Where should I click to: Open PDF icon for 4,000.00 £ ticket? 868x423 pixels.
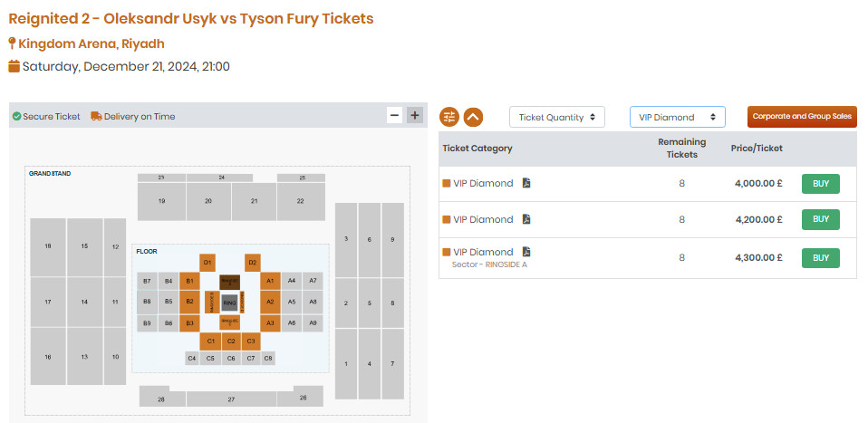tap(526, 183)
